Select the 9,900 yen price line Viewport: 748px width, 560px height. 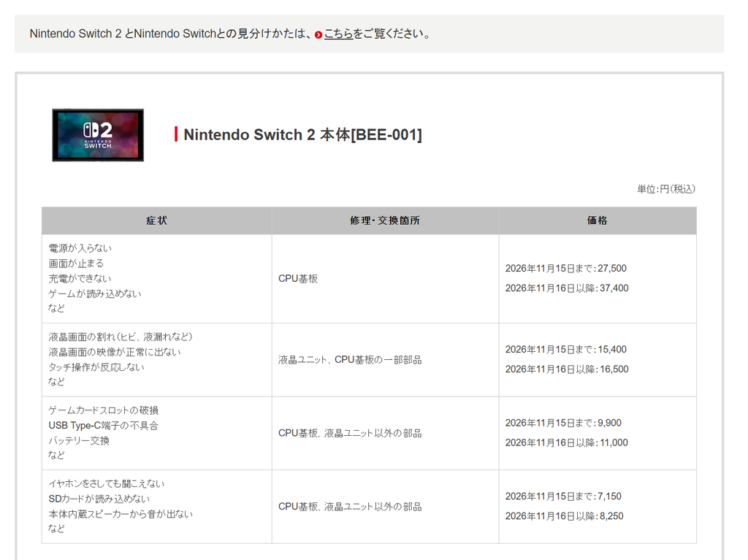coord(563,423)
